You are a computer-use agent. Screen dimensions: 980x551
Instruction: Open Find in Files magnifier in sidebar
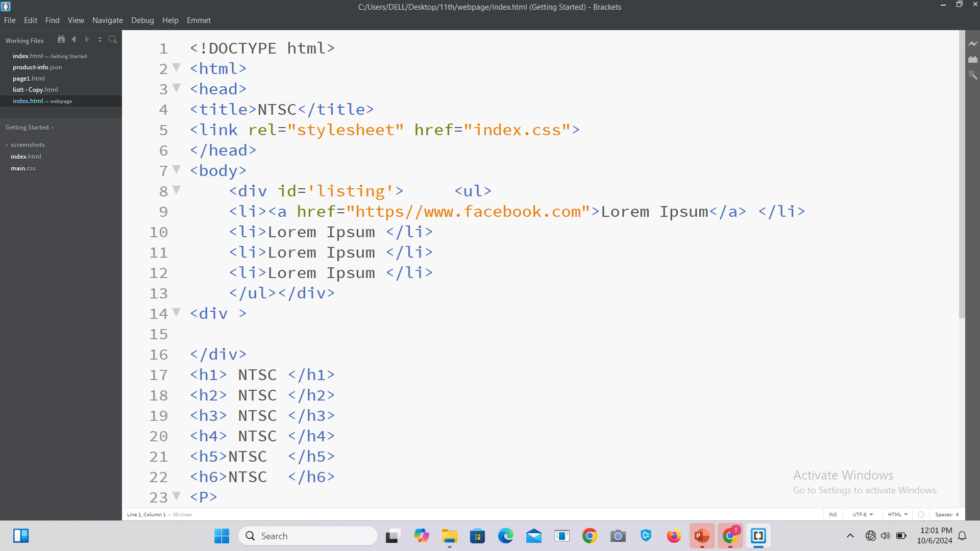coord(113,39)
